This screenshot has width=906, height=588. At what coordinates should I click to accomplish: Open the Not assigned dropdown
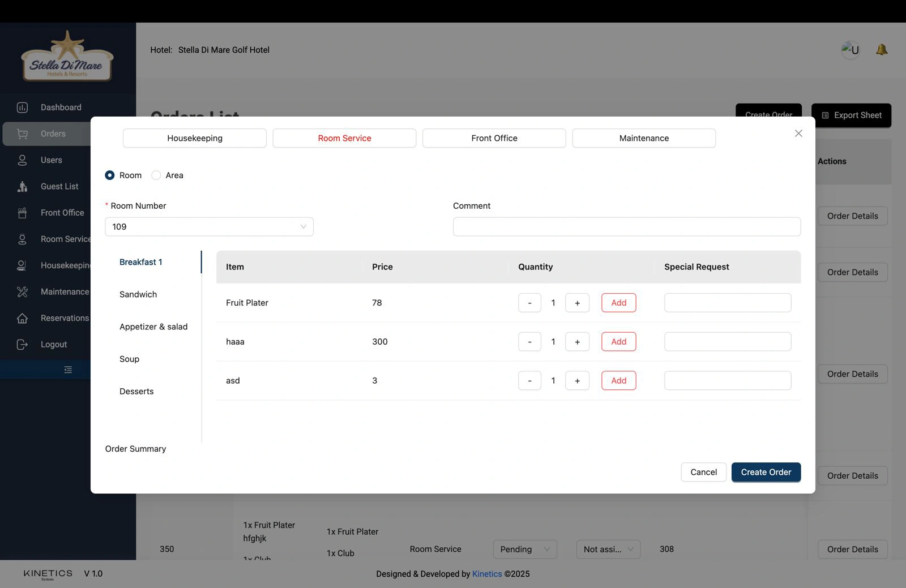608,549
